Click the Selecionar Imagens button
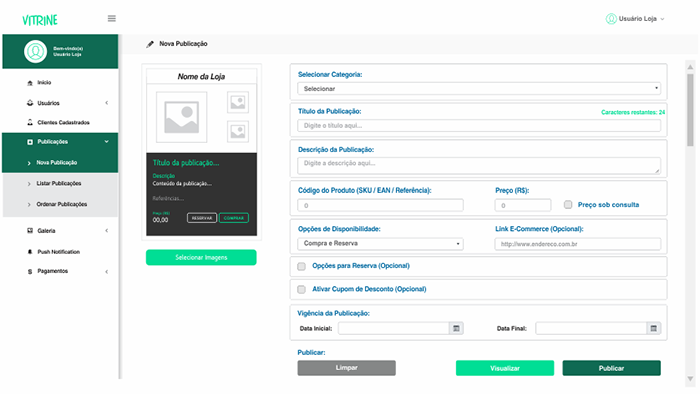This screenshot has width=700, height=394. coord(201,257)
